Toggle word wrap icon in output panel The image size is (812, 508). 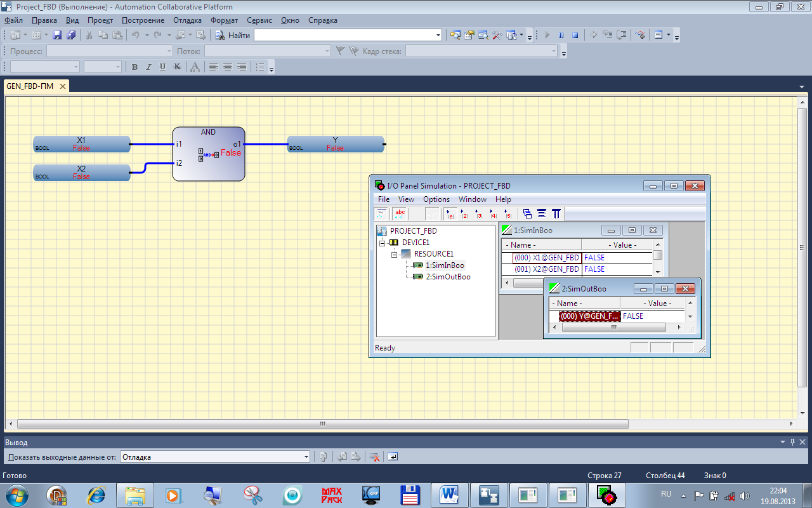393,457
